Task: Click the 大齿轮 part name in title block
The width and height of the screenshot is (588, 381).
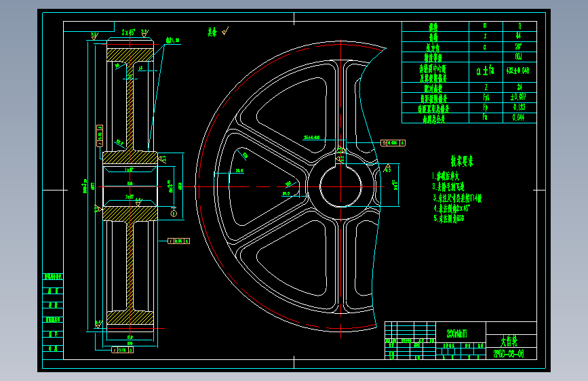Action: pyautogui.click(x=509, y=341)
